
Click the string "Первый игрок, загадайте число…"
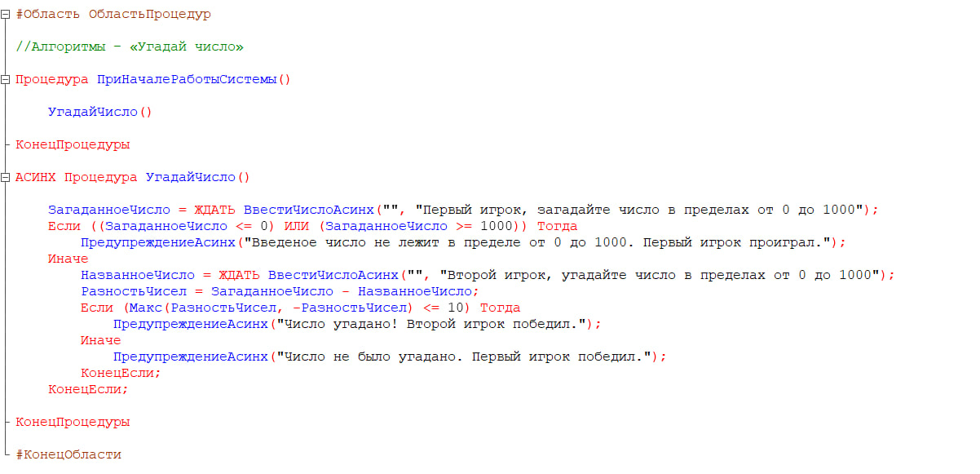642,210
